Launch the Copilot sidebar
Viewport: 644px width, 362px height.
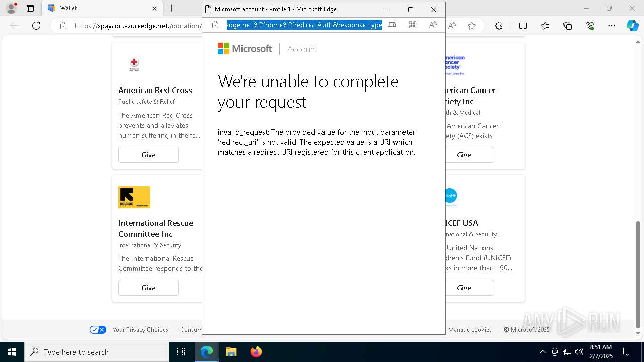(x=632, y=26)
